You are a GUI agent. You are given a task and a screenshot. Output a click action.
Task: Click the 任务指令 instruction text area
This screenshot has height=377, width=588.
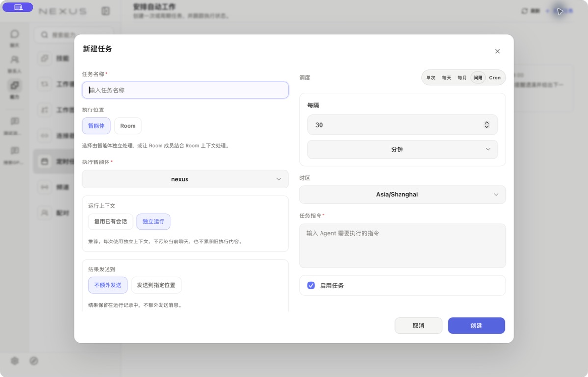click(x=402, y=246)
